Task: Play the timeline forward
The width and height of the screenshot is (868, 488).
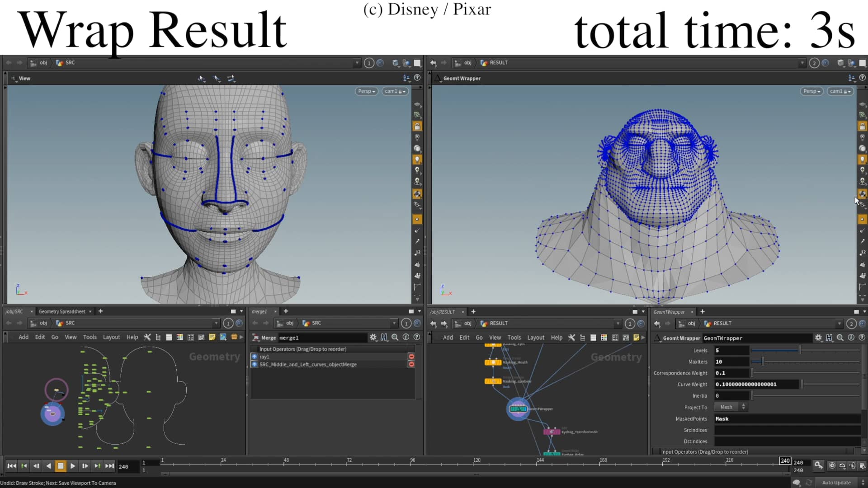Action: pyautogui.click(x=73, y=466)
